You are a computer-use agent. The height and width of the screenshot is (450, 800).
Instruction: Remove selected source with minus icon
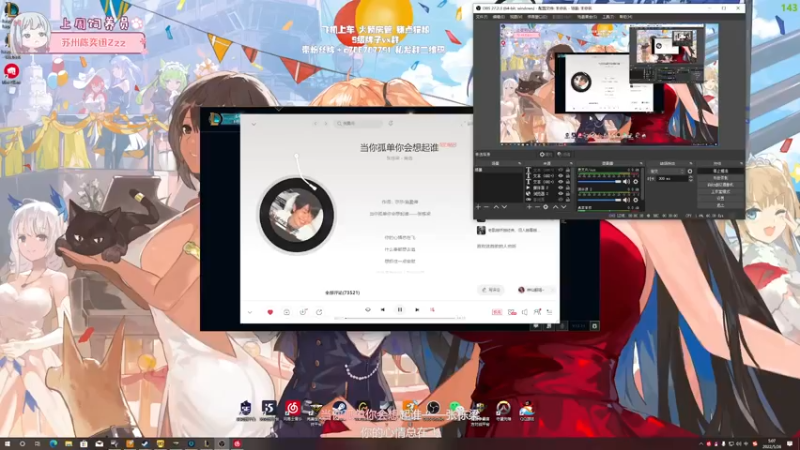(x=537, y=207)
